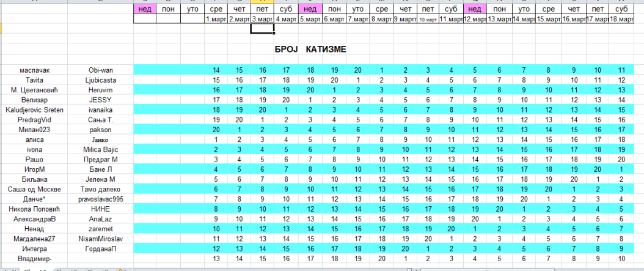Click the ГорданаП cell

101,249
